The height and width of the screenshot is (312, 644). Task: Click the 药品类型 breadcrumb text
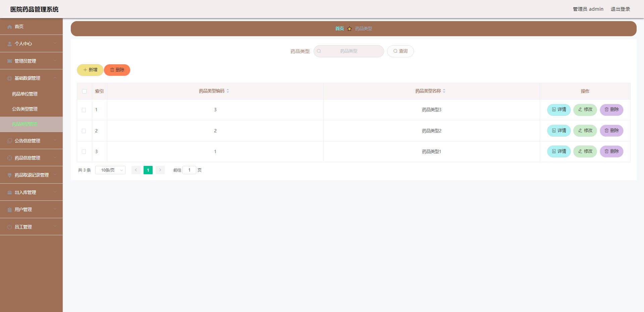point(364,28)
